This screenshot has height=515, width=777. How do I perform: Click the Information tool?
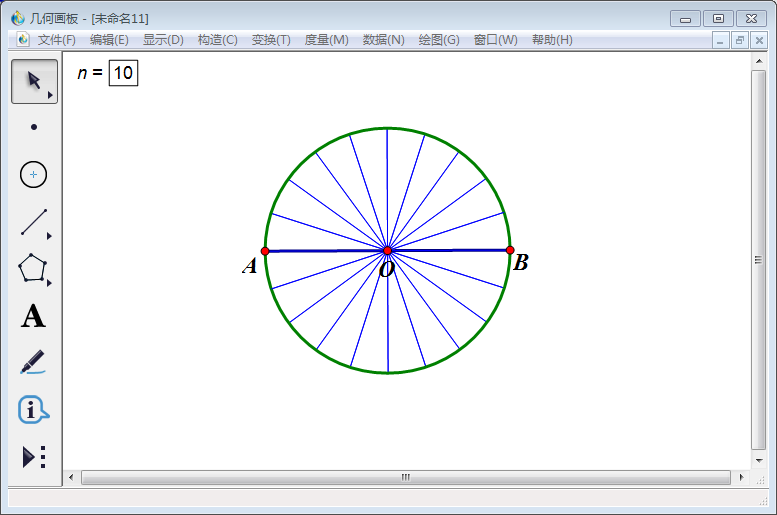[34, 409]
